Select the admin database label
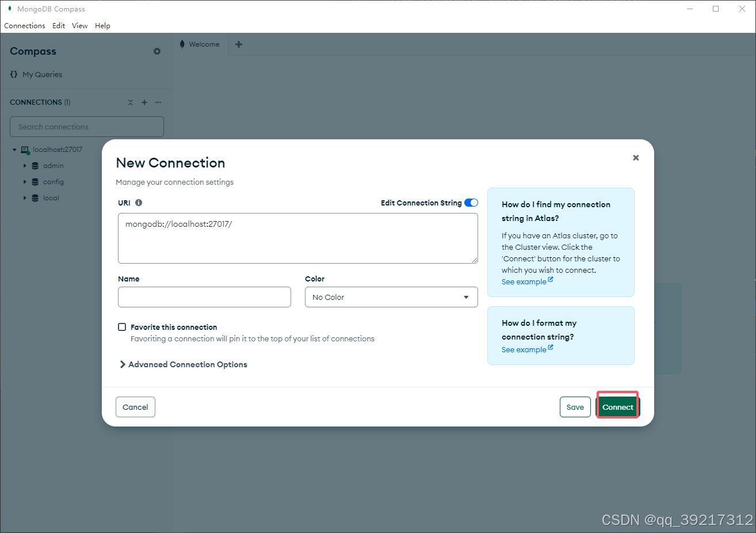 (53, 166)
